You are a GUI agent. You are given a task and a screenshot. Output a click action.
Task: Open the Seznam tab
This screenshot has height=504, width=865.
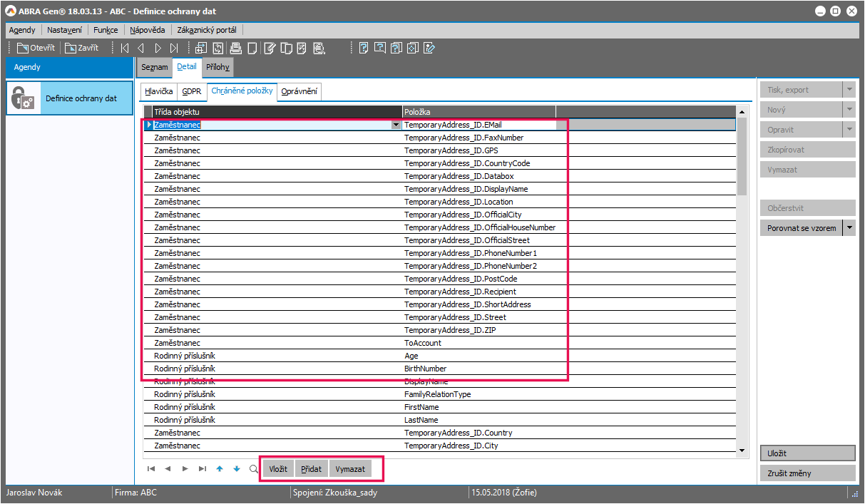pyautogui.click(x=154, y=68)
